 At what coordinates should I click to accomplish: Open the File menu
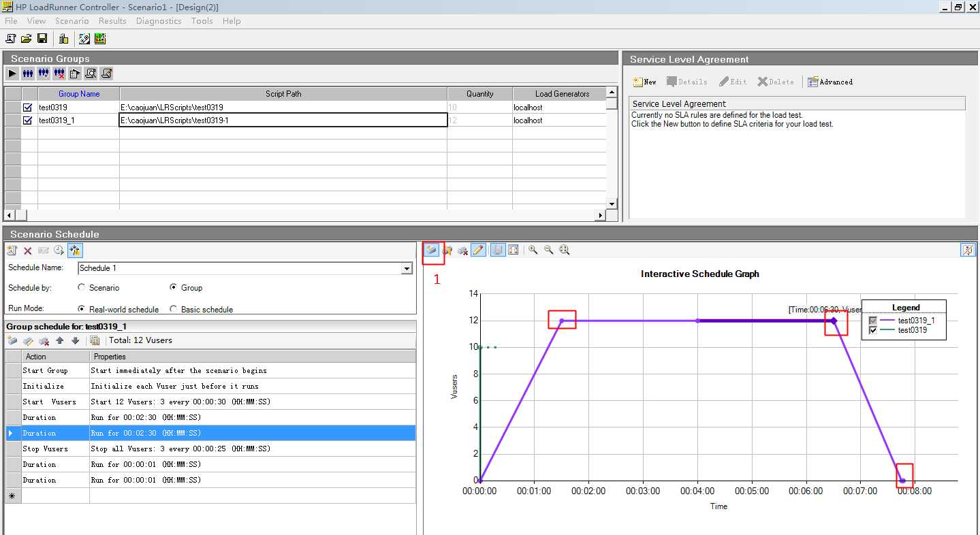click(x=11, y=21)
